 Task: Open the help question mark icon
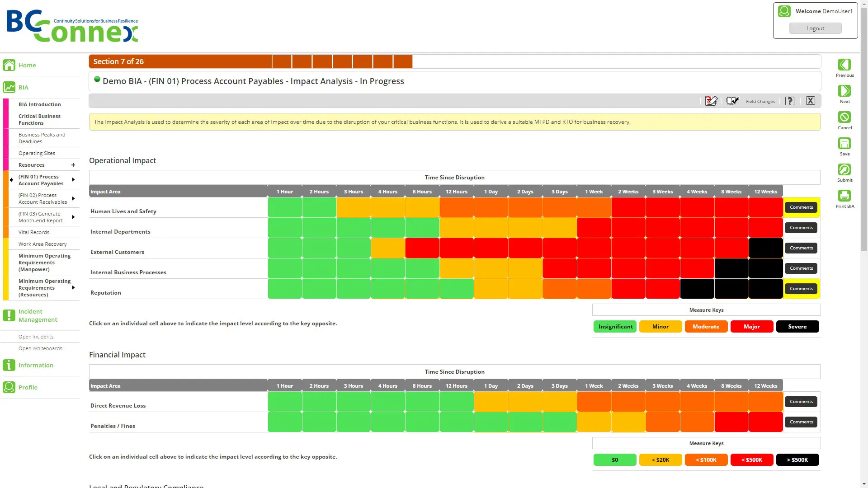click(790, 101)
